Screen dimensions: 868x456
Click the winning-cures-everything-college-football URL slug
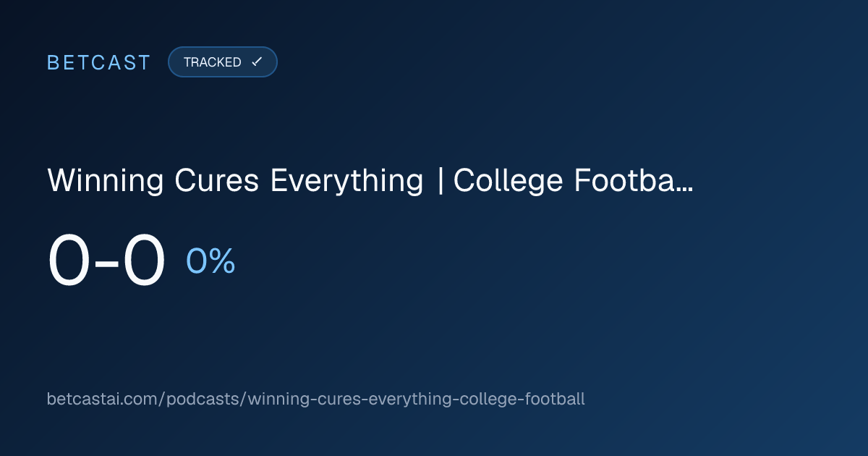click(x=416, y=399)
